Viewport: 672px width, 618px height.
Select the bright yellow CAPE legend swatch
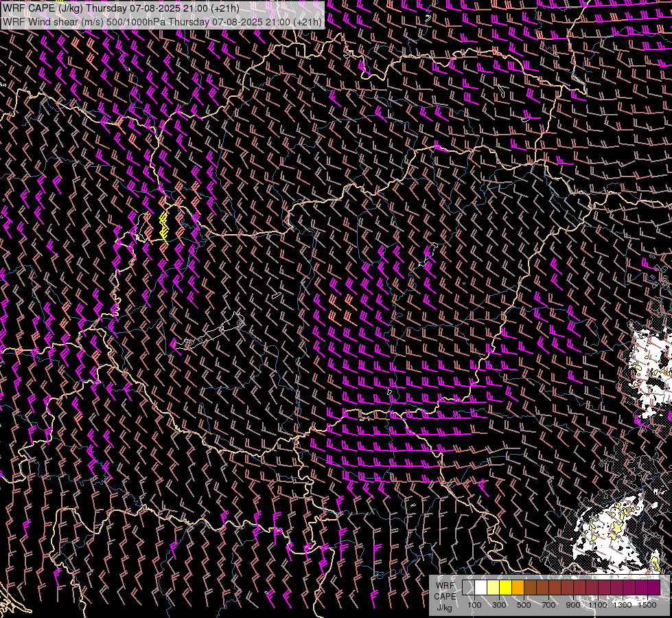pyautogui.click(x=505, y=588)
